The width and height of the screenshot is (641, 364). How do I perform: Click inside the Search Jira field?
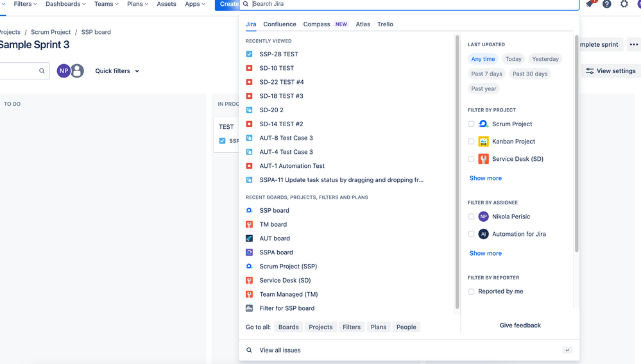[409, 4]
